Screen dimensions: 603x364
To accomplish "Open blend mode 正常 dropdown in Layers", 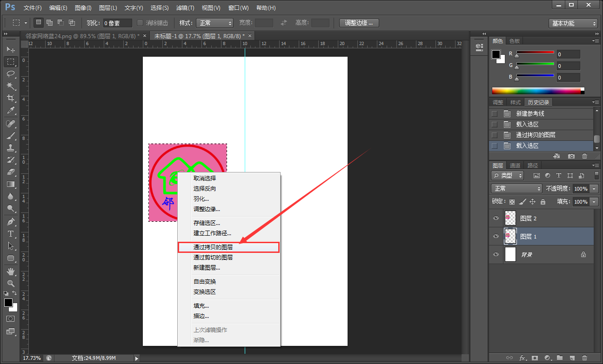I will coord(516,188).
